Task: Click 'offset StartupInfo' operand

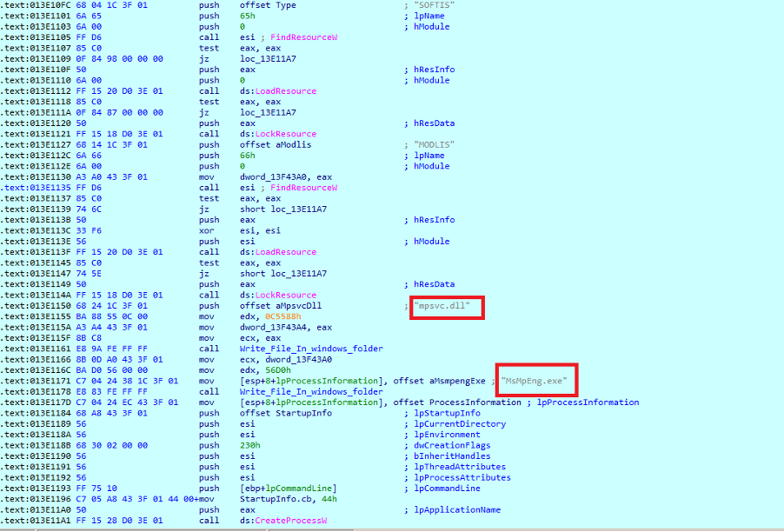Action: tap(285, 414)
